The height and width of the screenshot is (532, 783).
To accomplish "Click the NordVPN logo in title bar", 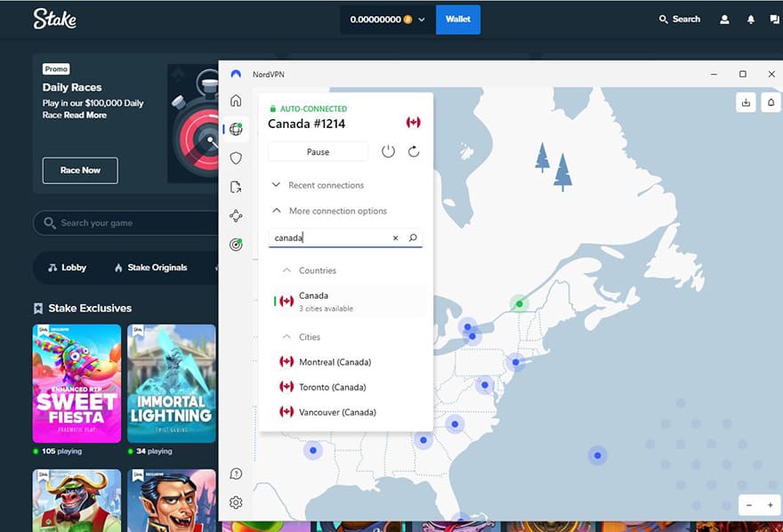I will [x=236, y=74].
